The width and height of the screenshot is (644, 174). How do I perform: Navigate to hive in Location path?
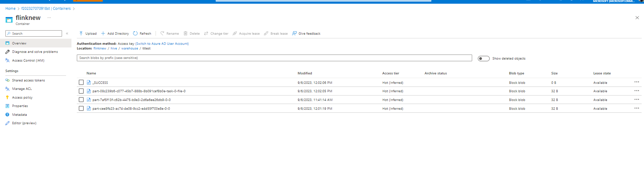click(114, 48)
